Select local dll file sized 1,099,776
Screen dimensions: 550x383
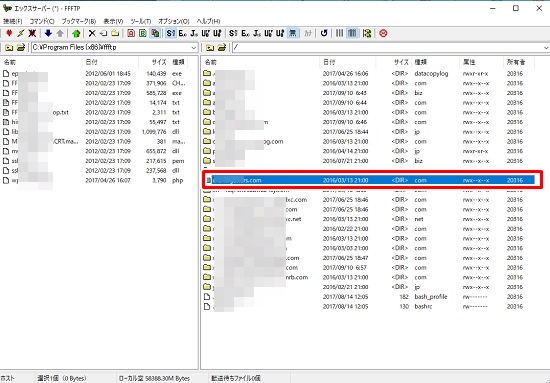95,132
